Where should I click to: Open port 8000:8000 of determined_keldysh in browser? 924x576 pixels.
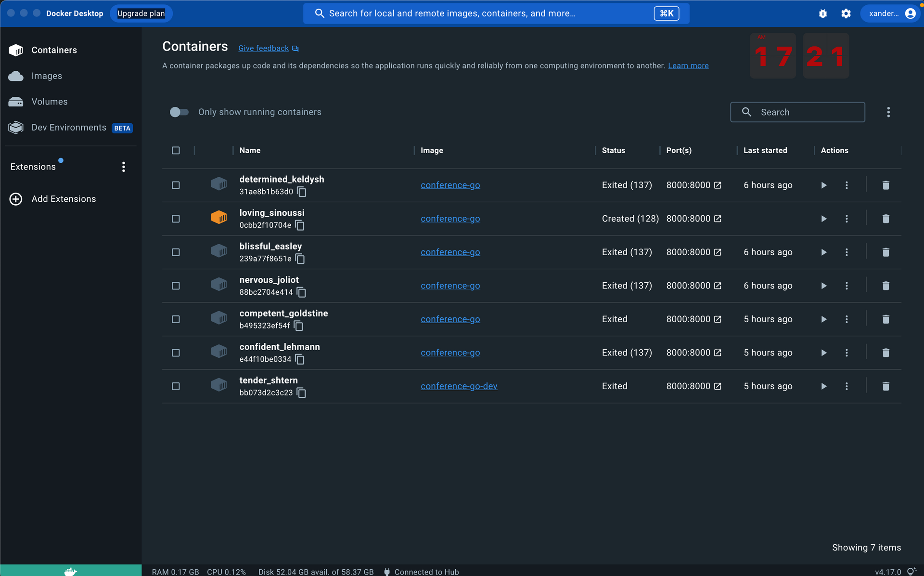click(x=718, y=185)
